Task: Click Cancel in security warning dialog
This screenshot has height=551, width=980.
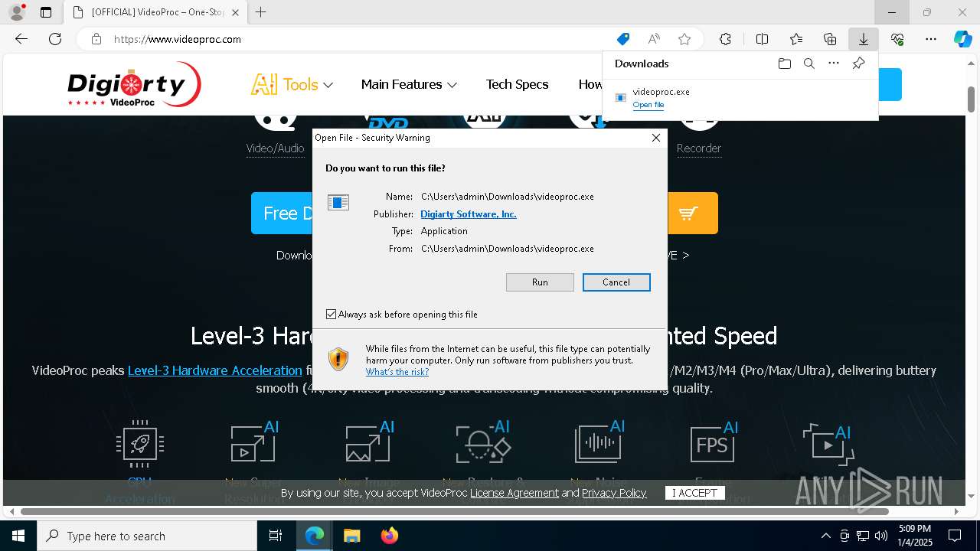Action: (616, 282)
